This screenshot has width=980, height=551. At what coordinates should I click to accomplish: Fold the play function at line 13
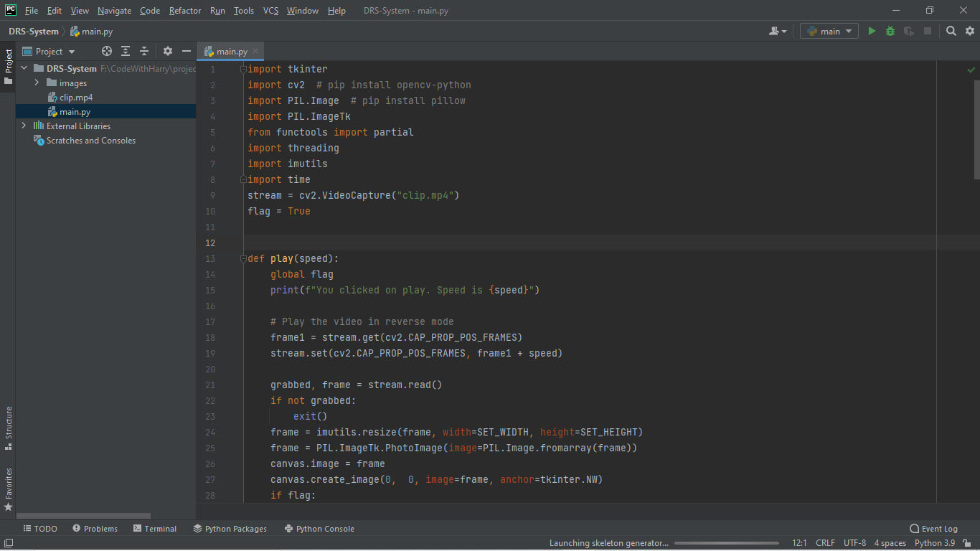pos(242,258)
